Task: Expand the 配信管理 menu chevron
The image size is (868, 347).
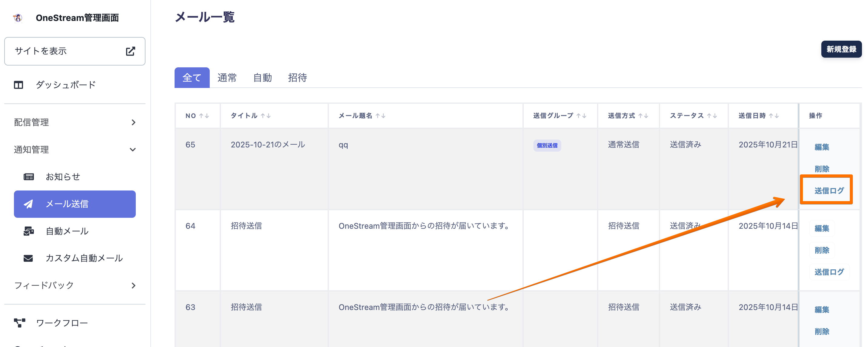Action: pyautogui.click(x=133, y=123)
